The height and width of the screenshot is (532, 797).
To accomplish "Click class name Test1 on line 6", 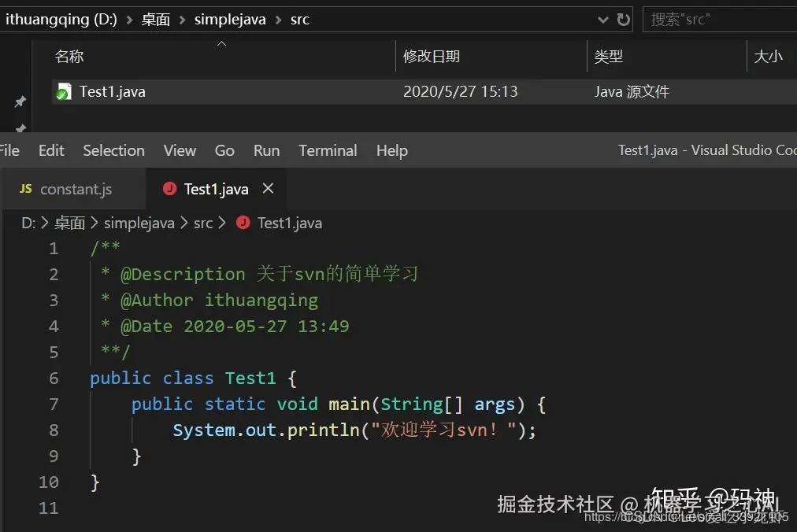I will pos(250,378).
